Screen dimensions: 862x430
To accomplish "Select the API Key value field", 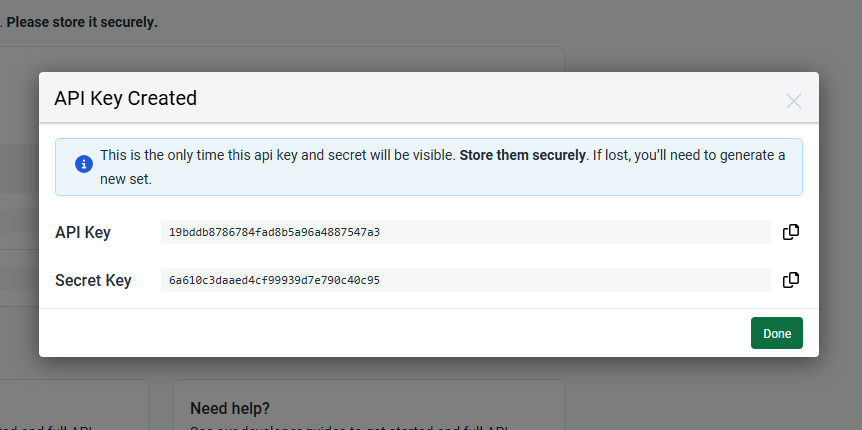I will pyautogui.click(x=466, y=232).
